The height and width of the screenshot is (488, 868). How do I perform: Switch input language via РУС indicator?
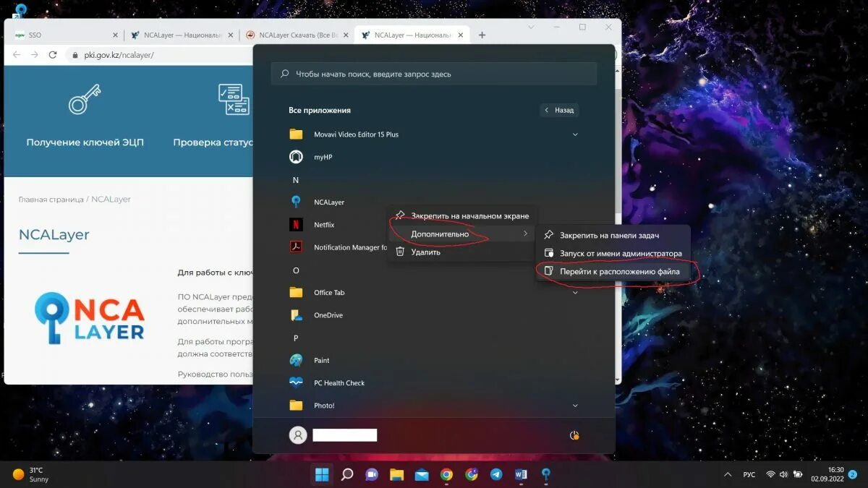(x=749, y=474)
